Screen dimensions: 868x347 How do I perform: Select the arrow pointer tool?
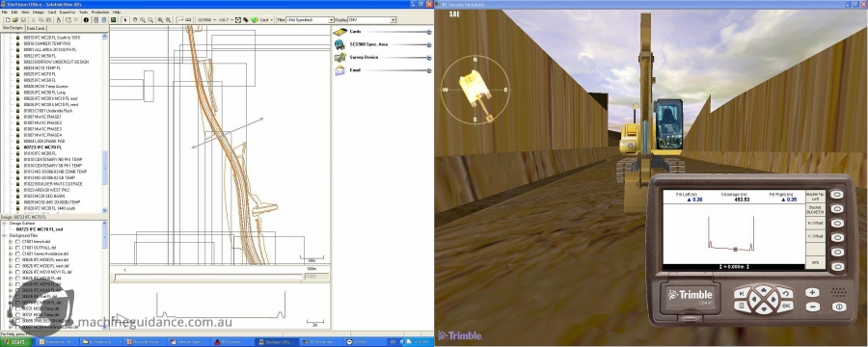click(x=125, y=20)
